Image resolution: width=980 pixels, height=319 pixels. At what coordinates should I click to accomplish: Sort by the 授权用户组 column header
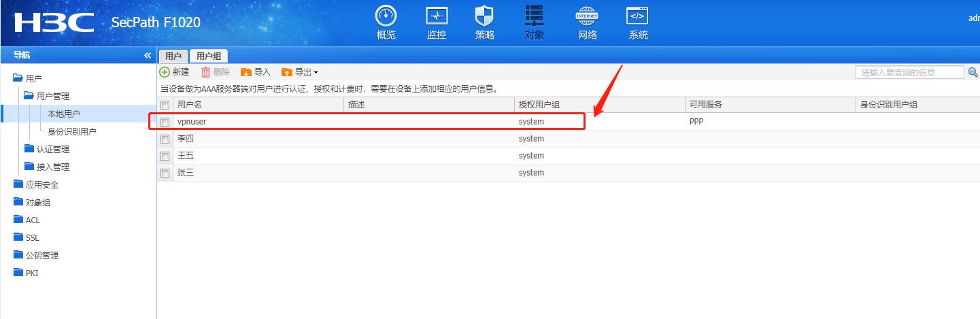pos(600,105)
